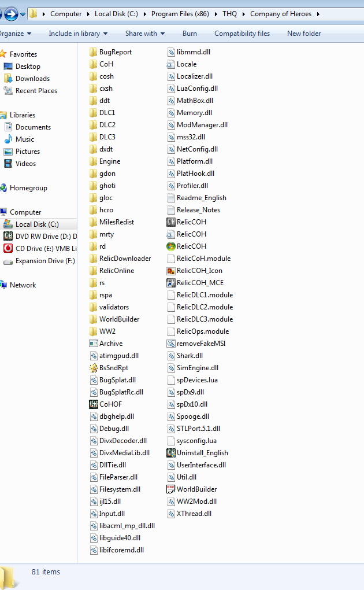The height and width of the screenshot is (590, 364).
Task: Click the Burn toolbar button
Action: [x=190, y=34]
